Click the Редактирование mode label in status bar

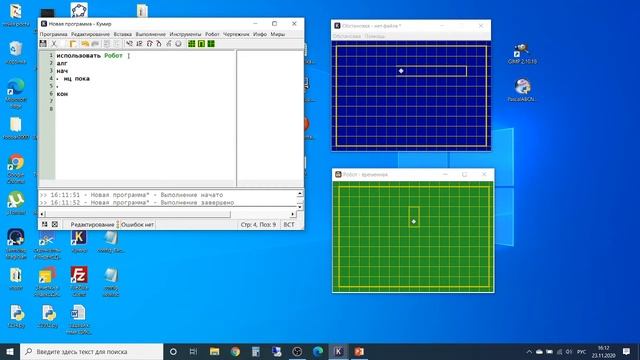92,224
